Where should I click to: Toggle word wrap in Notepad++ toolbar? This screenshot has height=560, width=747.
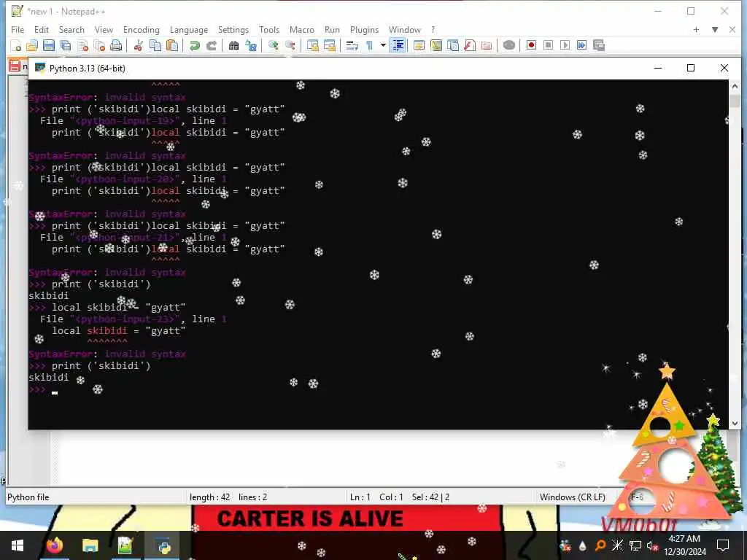coord(352,46)
